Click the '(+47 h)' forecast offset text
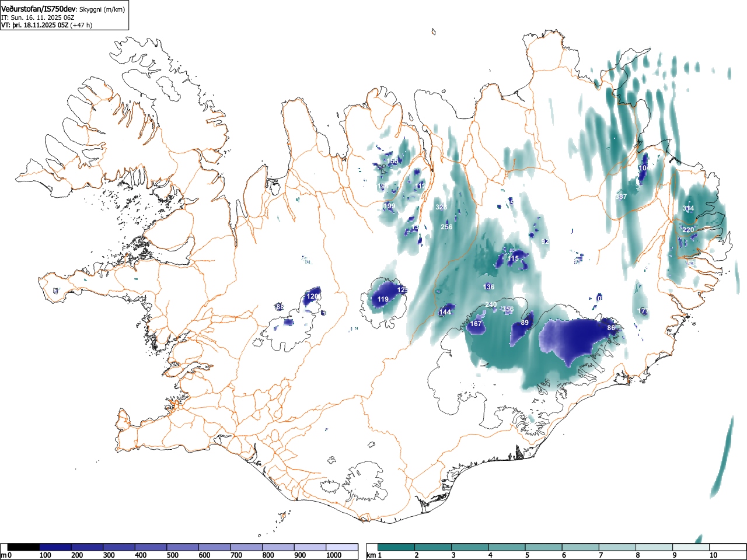This screenshot has height=560, width=747. [81, 25]
